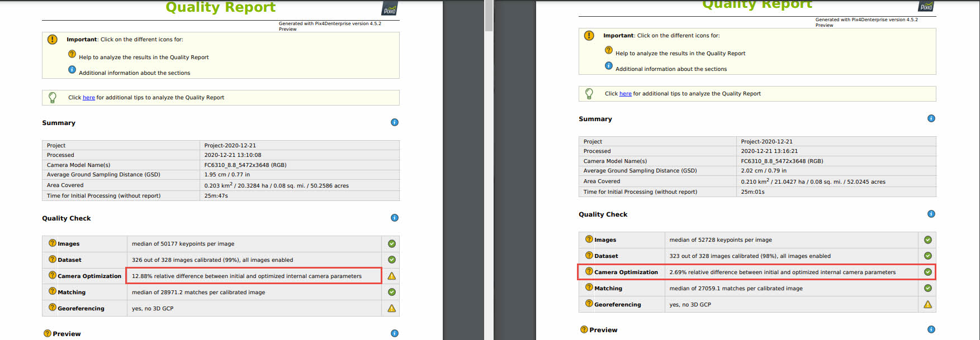Click the help icon beside Preview in left report

[x=48, y=333]
